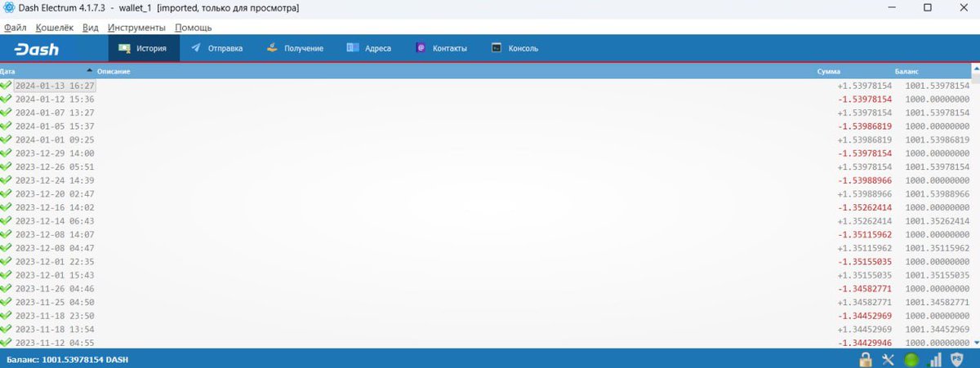The image size is (980, 368).
Task: Click the amount -1.53986819
Action: tap(865, 126)
